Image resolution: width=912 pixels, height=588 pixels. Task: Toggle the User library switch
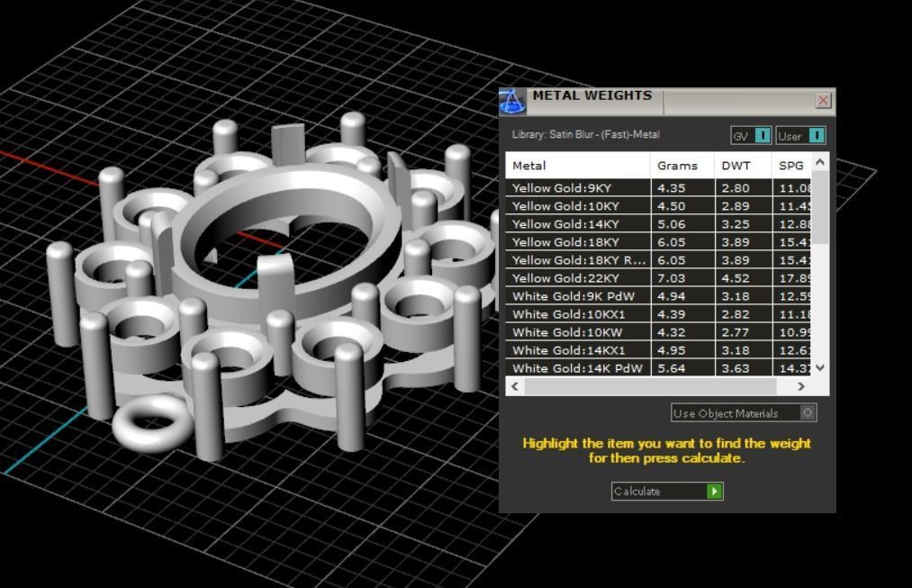(800, 135)
